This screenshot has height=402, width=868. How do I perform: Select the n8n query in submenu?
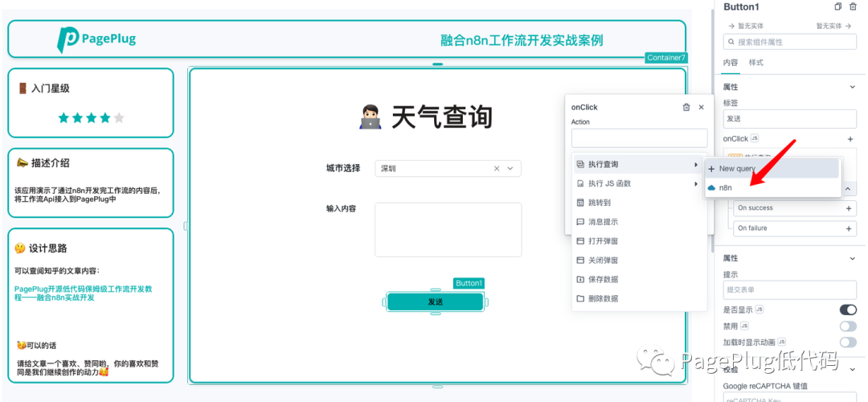pos(772,187)
